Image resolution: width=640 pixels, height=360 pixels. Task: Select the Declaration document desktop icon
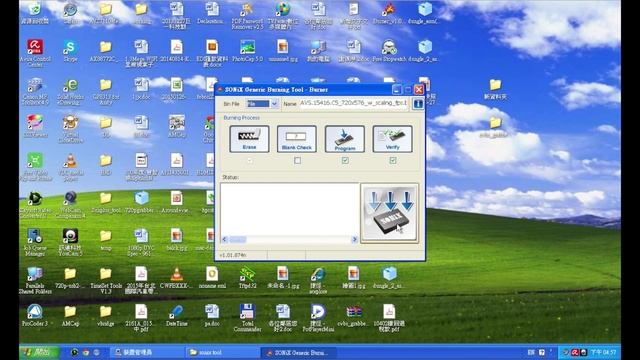pos(211,13)
